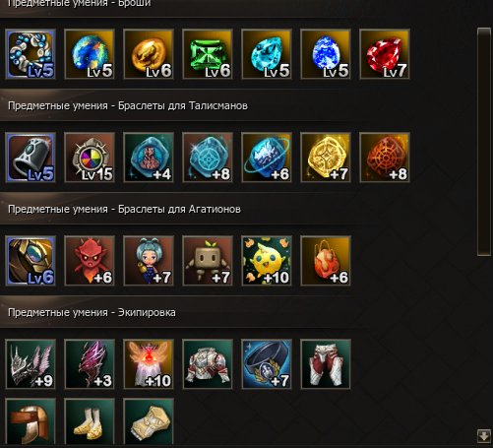This screenshot has width=493, height=448.
Task: Click the red backpack +6 agathion icon
Action: [x=326, y=261]
